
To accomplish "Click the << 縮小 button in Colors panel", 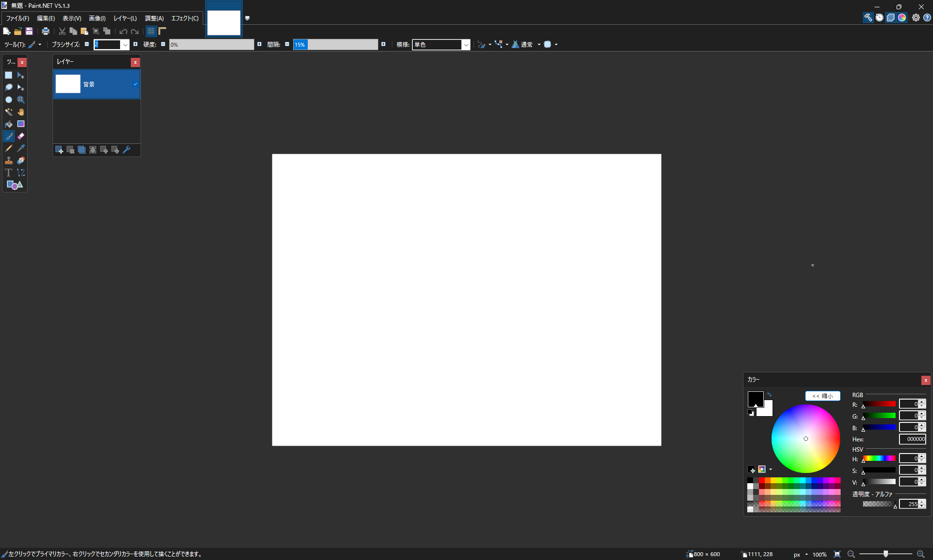I will coord(822,396).
